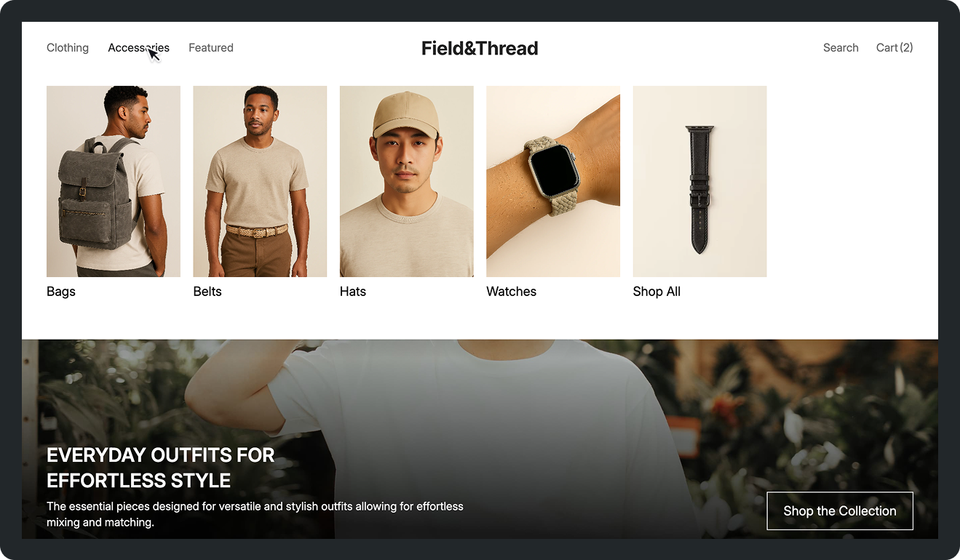Open the Cart (2) link

pos(894,48)
